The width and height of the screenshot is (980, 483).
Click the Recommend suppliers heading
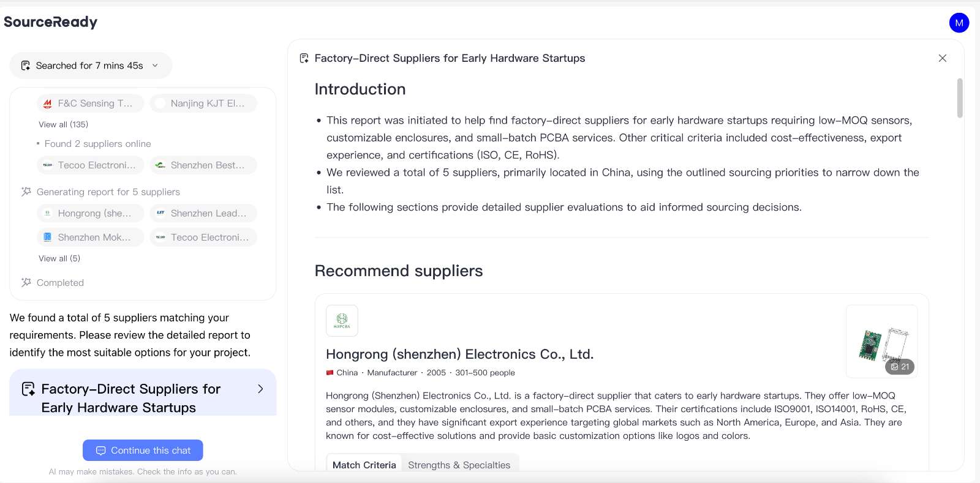(399, 271)
